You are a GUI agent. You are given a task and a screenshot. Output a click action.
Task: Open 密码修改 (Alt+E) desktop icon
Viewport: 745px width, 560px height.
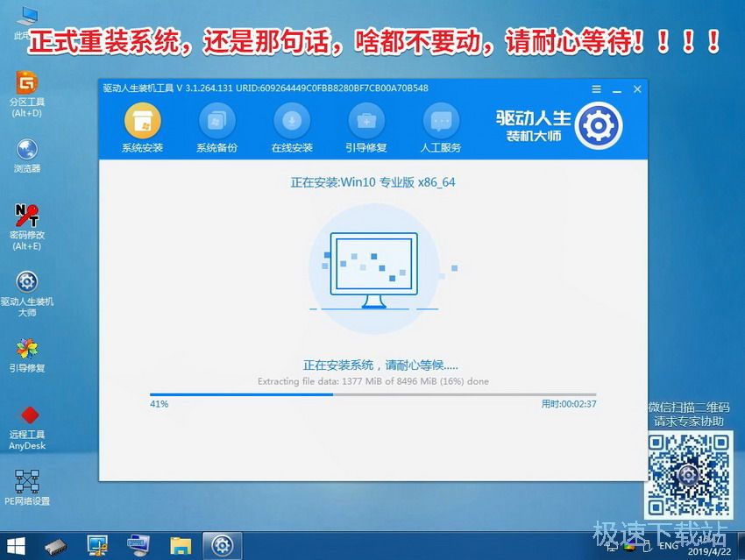point(27,227)
